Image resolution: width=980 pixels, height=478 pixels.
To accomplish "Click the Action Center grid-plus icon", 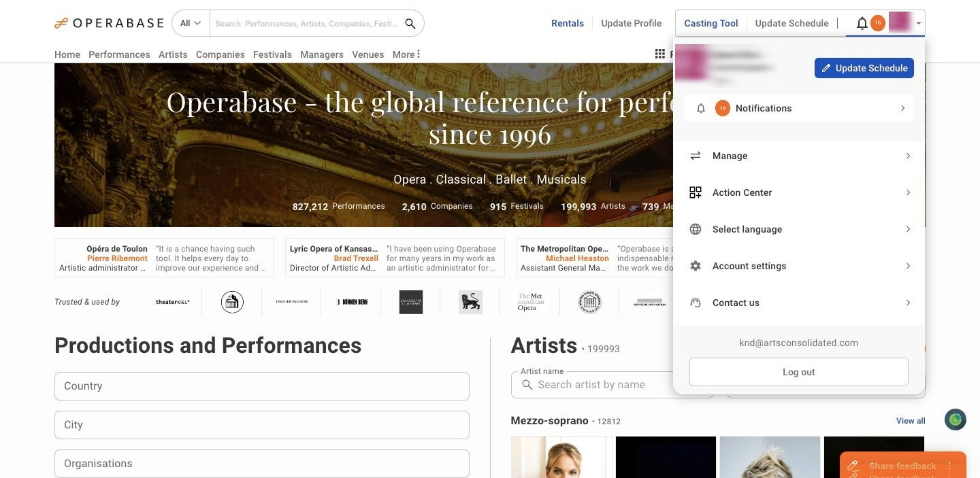I will [696, 192].
